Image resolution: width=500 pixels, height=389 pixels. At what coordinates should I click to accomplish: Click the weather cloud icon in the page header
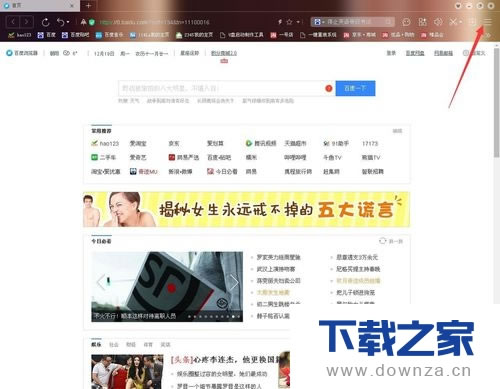click(x=66, y=53)
